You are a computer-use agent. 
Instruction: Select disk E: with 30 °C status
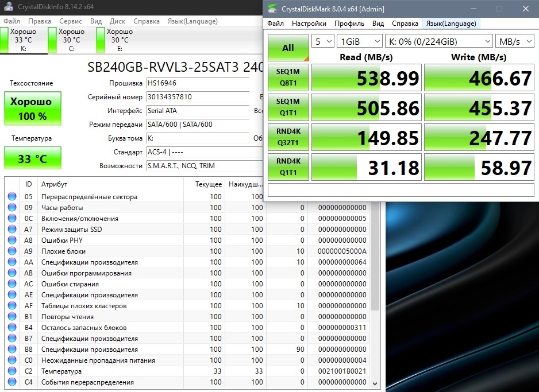[x=120, y=40]
